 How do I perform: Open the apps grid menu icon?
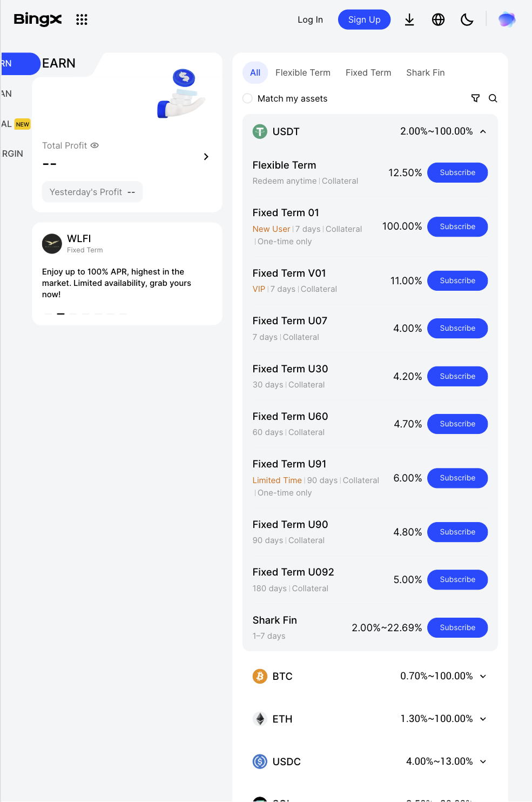pos(82,20)
